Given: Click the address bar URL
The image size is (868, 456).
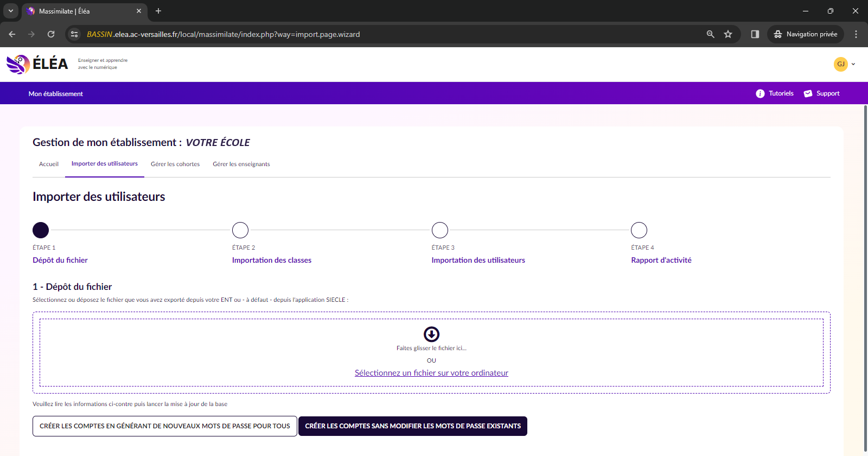Looking at the screenshot, I should [224, 34].
